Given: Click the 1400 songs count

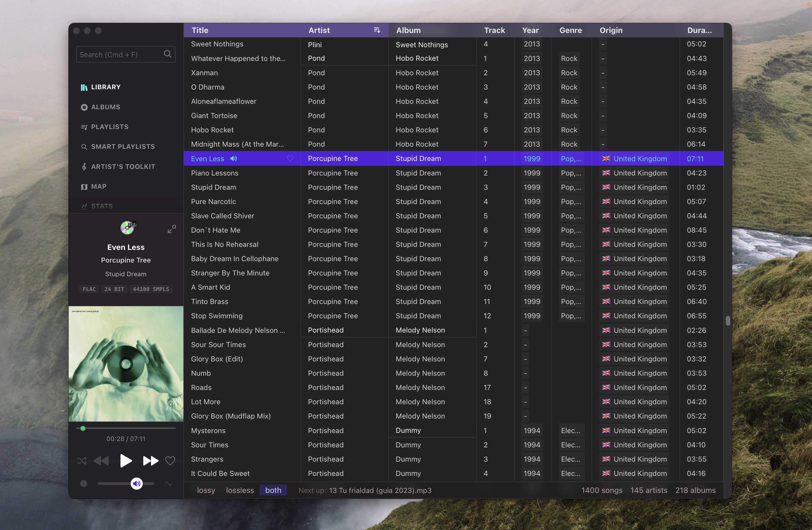Looking at the screenshot, I should (602, 490).
